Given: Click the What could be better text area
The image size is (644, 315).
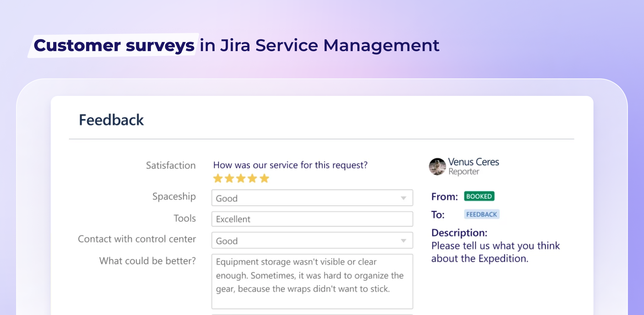Looking at the screenshot, I should click(x=312, y=281).
